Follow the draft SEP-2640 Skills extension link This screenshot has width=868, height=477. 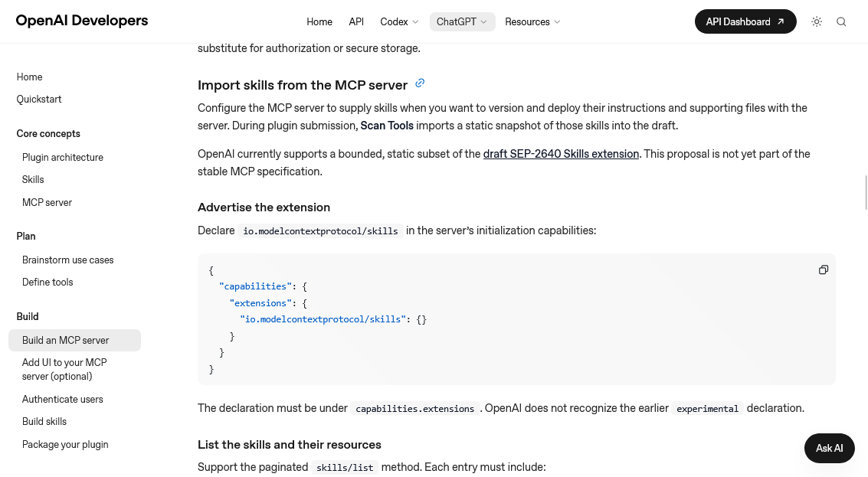561,154
